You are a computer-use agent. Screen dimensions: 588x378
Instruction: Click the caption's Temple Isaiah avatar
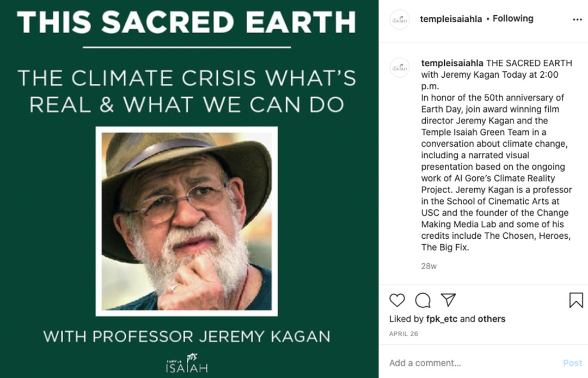coord(400,68)
